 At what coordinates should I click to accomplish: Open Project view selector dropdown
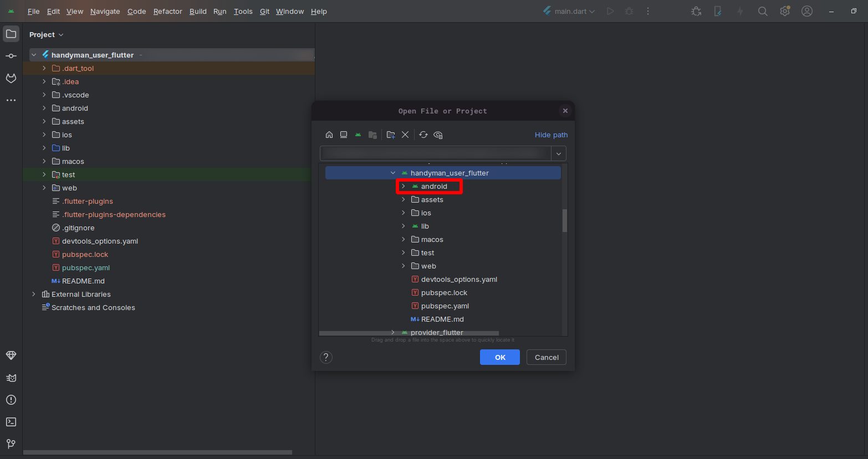[47, 34]
